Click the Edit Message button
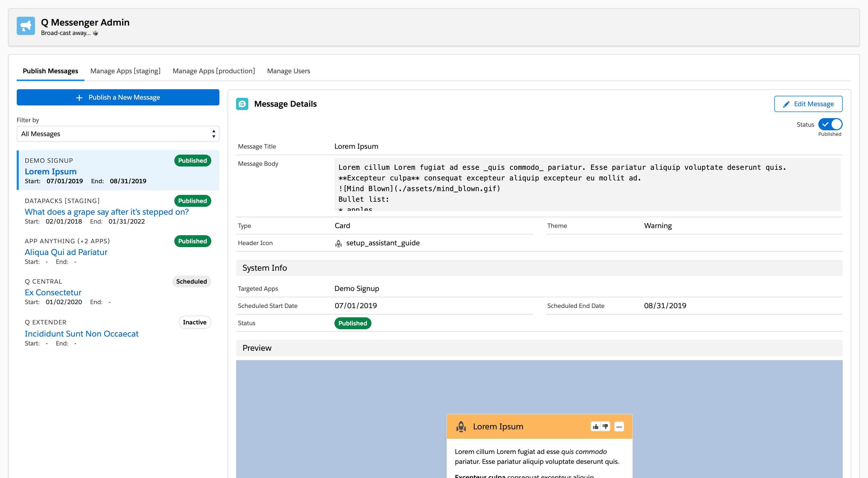Image resolution: width=868 pixels, height=478 pixels. point(808,104)
